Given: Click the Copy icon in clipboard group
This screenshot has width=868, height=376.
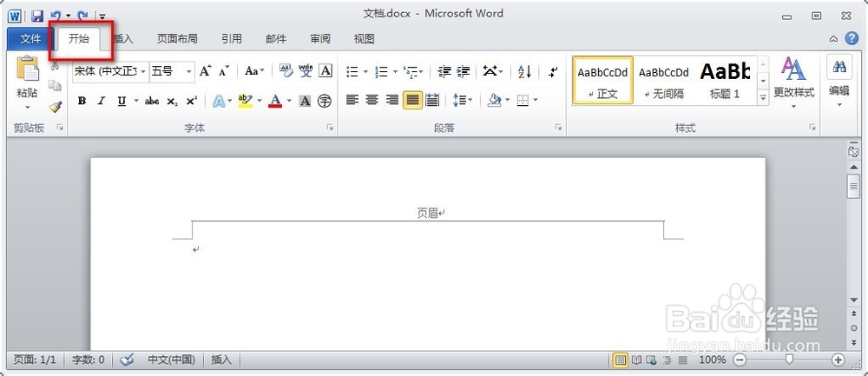Looking at the screenshot, I should point(54,86).
